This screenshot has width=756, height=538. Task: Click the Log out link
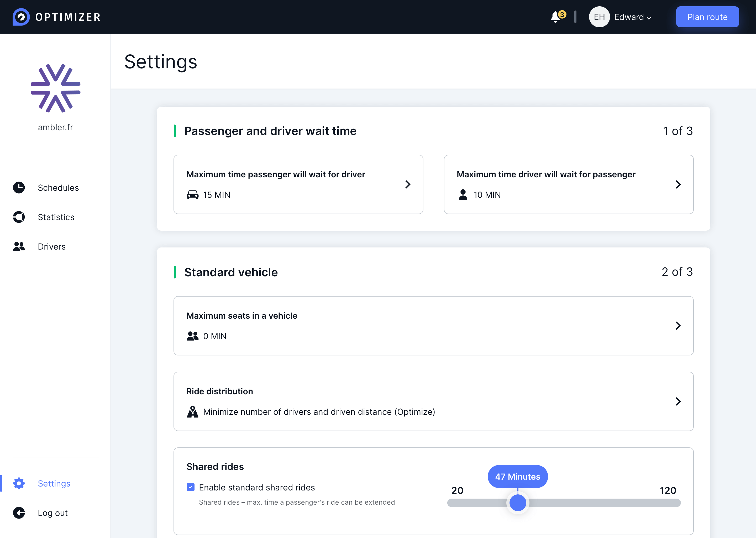pos(52,513)
